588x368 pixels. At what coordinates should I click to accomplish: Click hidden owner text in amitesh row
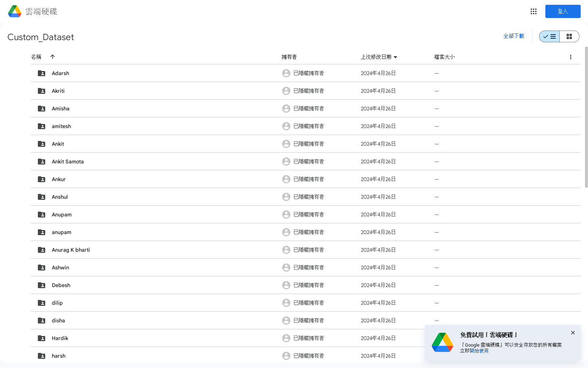click(309, 126)
